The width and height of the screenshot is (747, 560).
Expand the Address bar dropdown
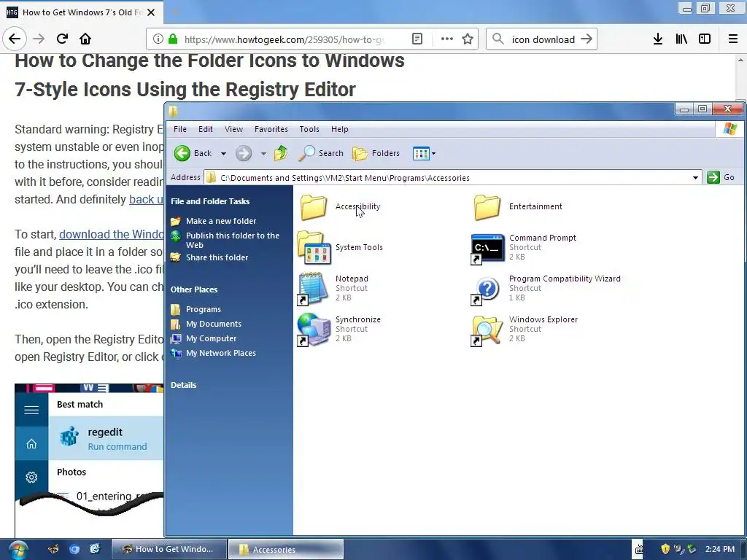[695, 178]
